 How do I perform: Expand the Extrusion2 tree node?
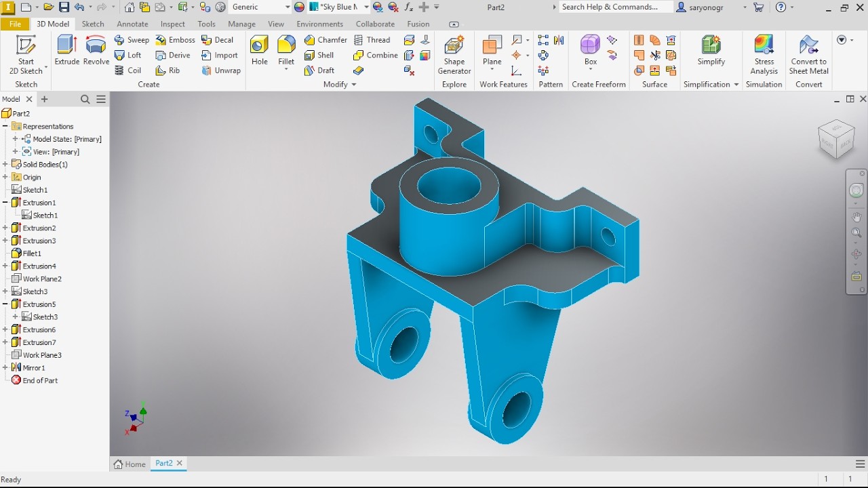(x=5, y=228)
